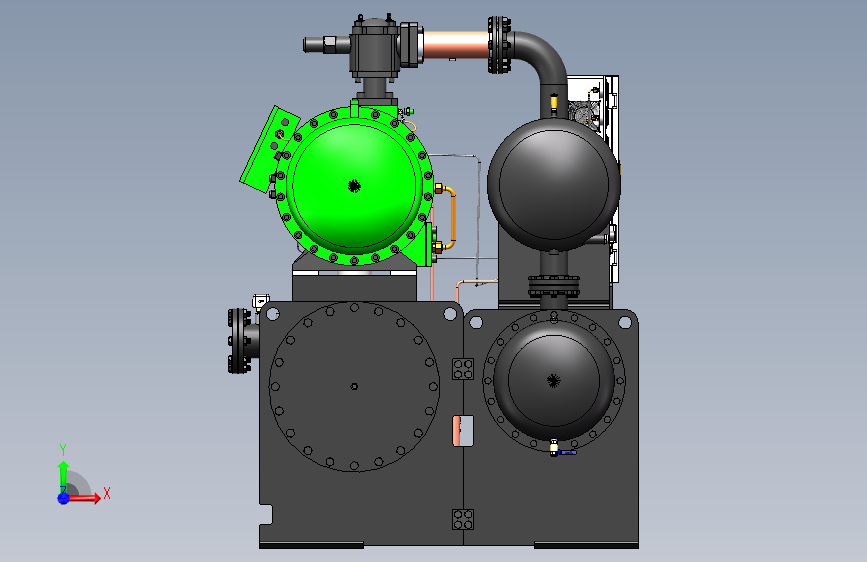
Task: Select the side flange on the left of the base
Action: [239, 341]
